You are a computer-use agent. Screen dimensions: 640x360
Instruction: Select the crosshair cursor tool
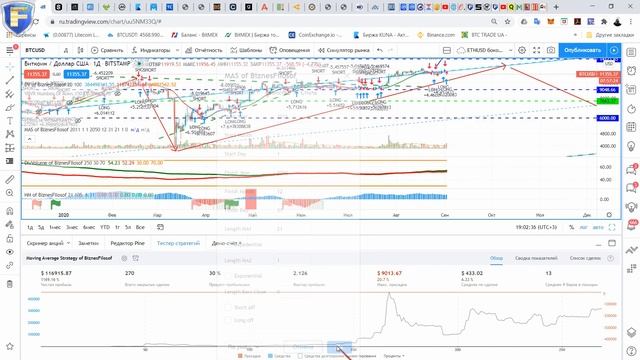pyautogui.click(x=10, y=66)
